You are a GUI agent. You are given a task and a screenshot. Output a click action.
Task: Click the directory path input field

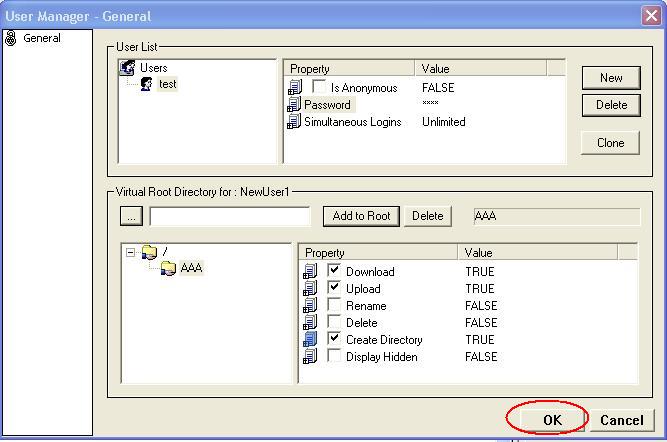coord(230,216)
